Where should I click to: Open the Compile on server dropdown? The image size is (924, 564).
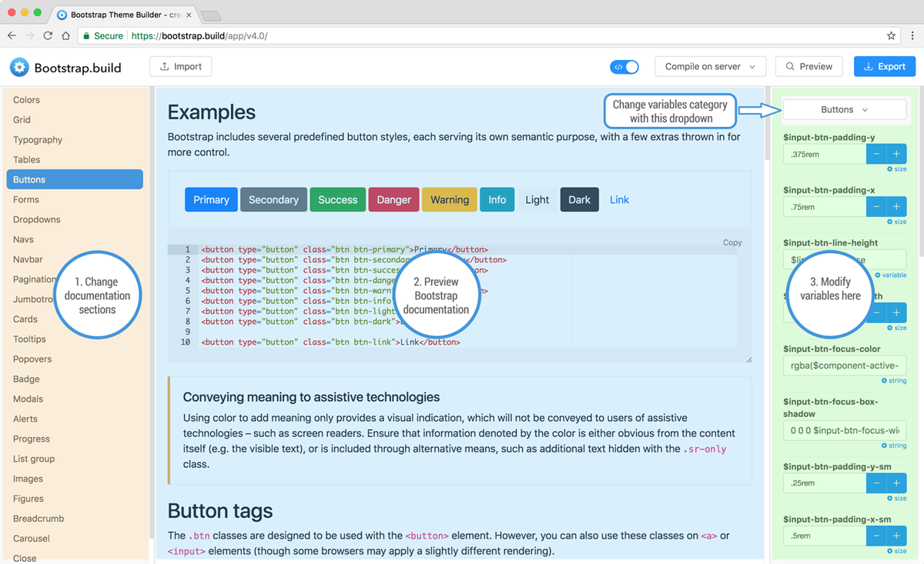click(x=711, y=66)
